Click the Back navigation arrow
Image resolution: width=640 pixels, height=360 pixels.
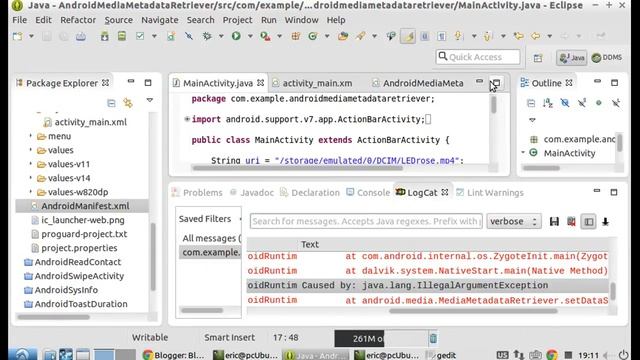pyautogui.click(x=536, y=36)
